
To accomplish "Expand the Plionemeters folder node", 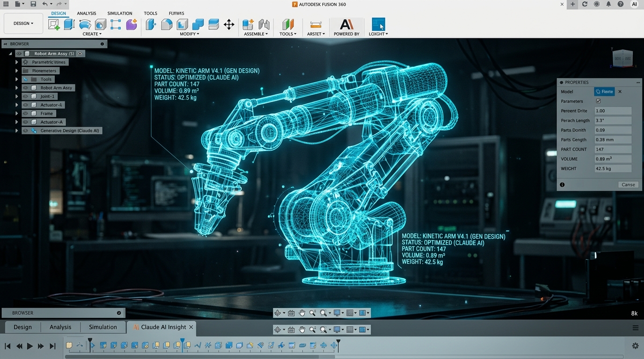I will pyautogui.click(x=16, y=71).
